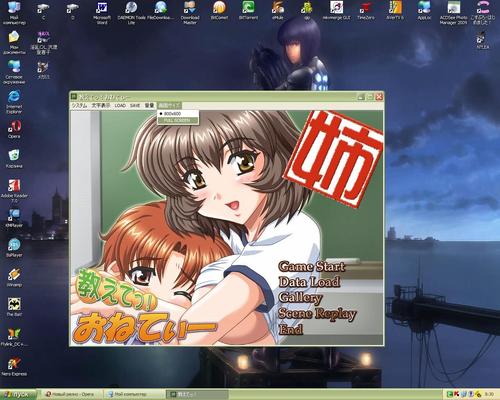Viewport: 500px width, 400px height.
Task: Launch the mkvmerge GUI shortcut
Action: pyautogui.click(x=336, y=11)
